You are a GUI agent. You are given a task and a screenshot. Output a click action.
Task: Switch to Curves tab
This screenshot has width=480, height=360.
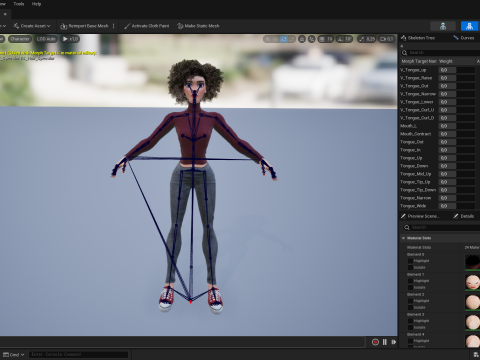tap(464, 38)
